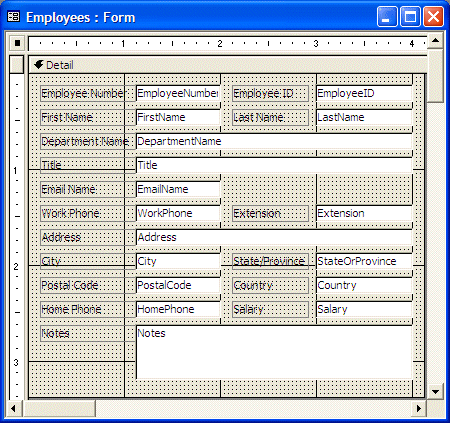
Task: Select the Detail section bar
Action: coord(228,65)
